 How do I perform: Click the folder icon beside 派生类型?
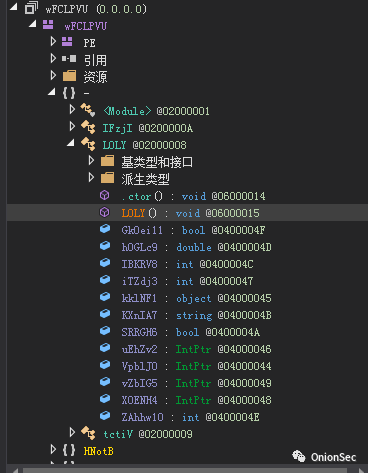click(107, 178)
